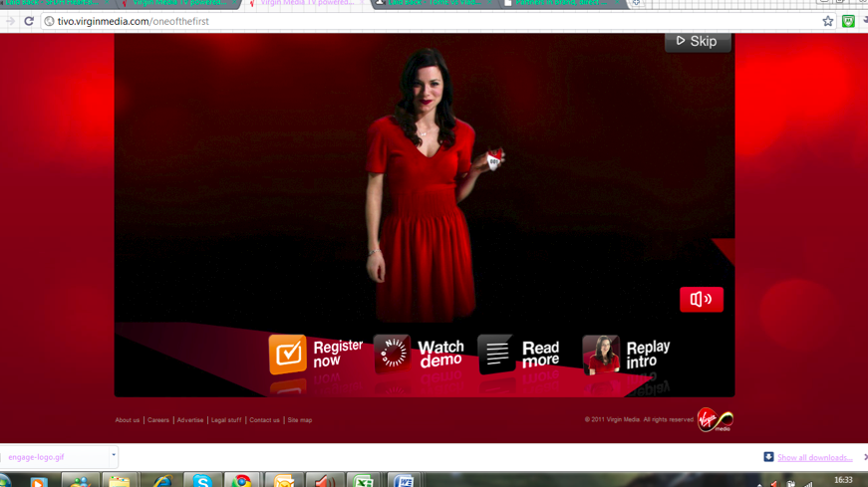Select the active Virgin Media TV tab
Viewport: 868px width, 487px height.
click(x=306, y=3)
